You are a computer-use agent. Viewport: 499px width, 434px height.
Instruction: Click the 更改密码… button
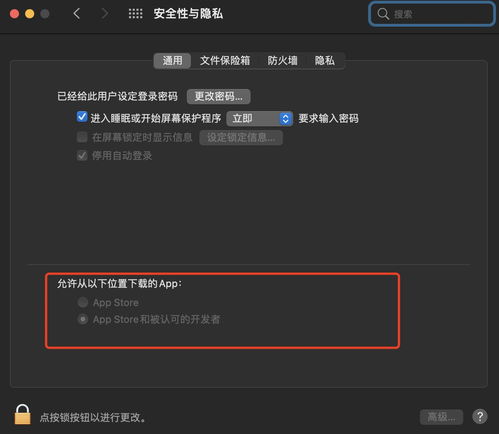[218, 96]
